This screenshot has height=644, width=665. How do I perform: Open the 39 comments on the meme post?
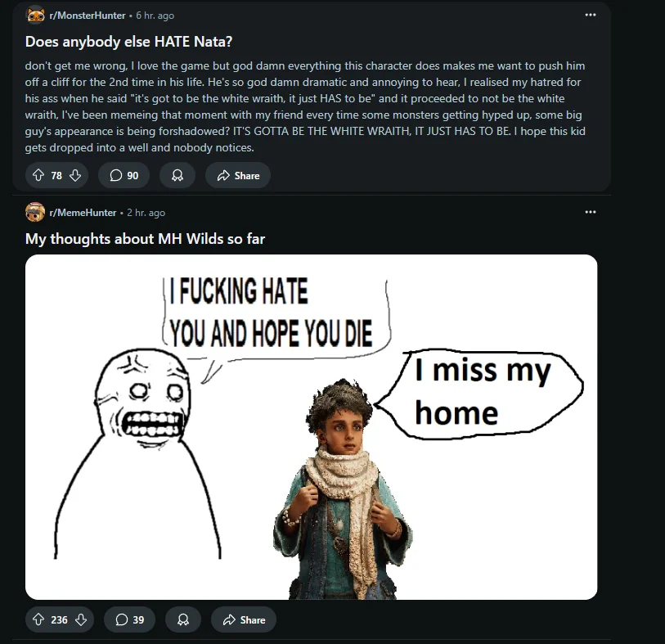[x=130, y=619]
